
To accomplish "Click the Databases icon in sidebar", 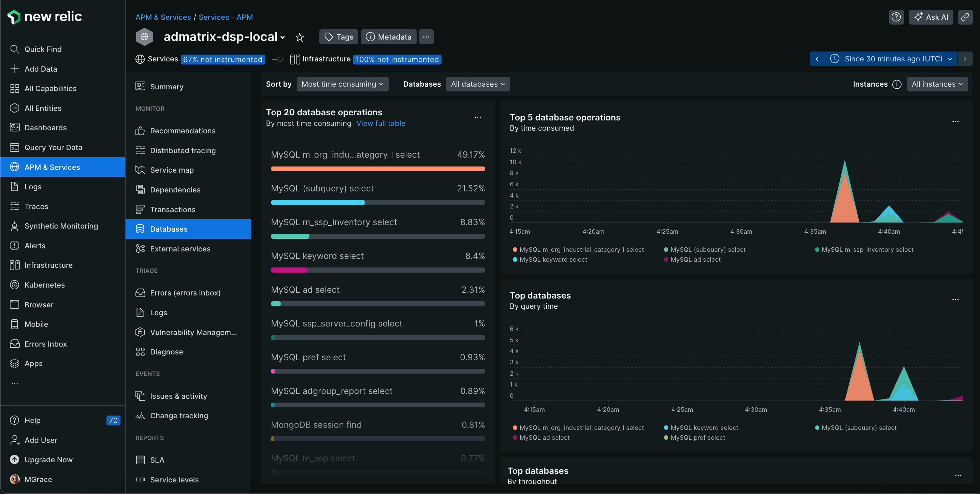I will 139,229.
